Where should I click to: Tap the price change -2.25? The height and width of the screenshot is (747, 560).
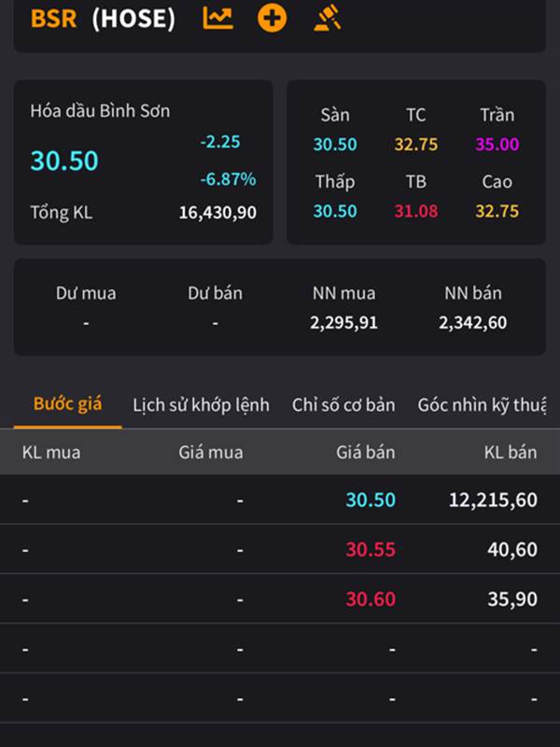220,142
